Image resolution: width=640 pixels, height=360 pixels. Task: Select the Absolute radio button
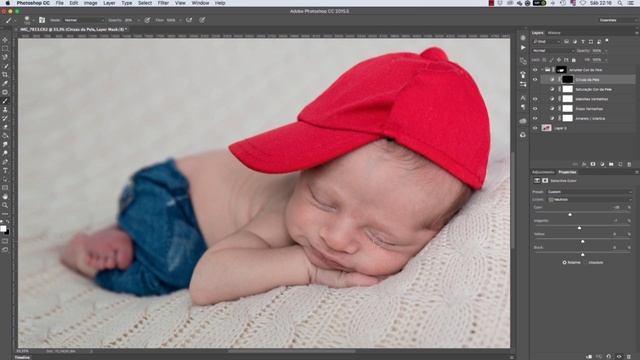click(585, 262)
